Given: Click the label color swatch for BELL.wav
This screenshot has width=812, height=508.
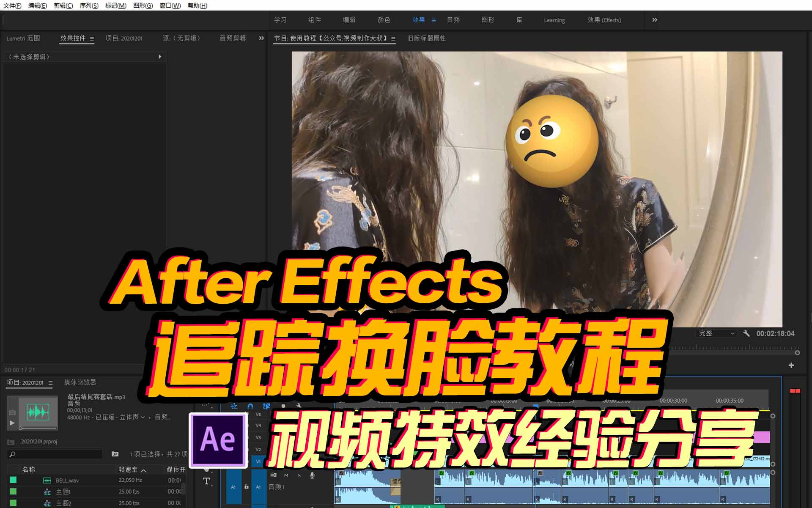Looking at the screenshot, I should pyautogui.click(x=14, y=480).
